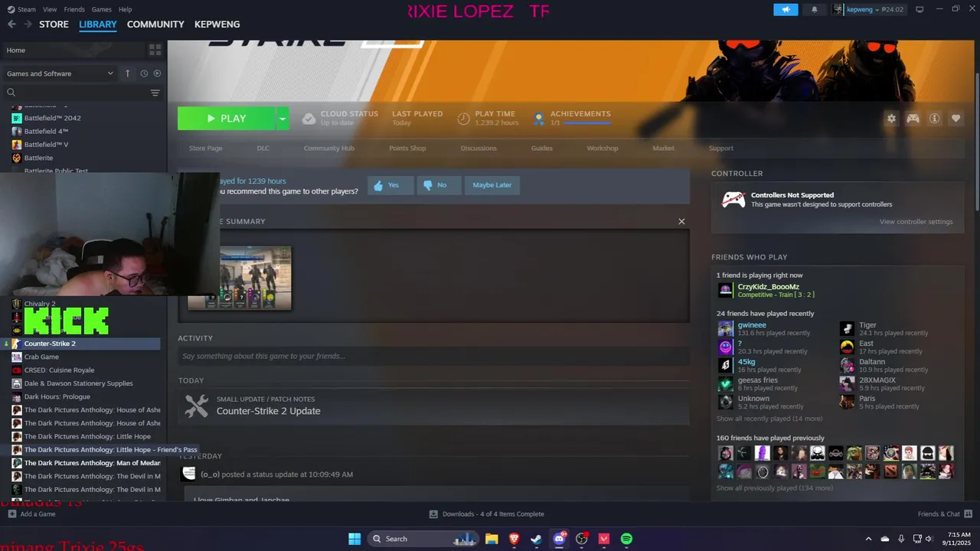Screen dimensions: 980x551
Task: Open File Explorer from the taskbar
Action: pos(492,539)
